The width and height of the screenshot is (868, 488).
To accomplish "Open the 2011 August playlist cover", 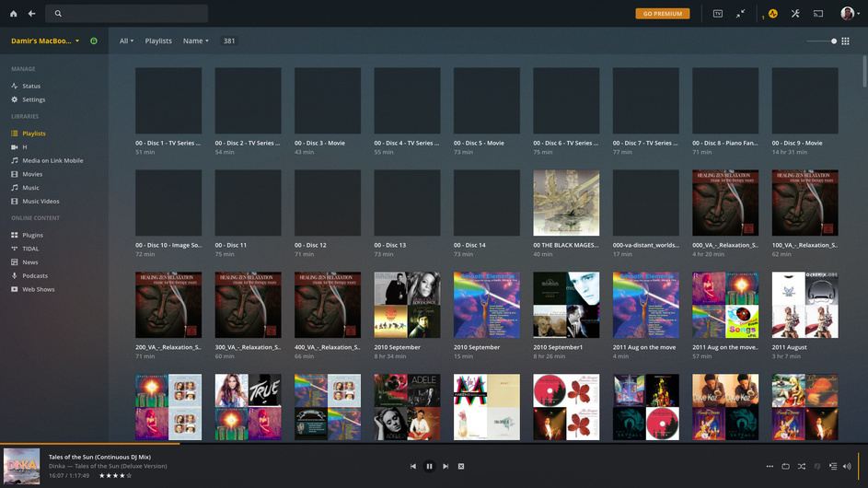I will coord(804,305).
